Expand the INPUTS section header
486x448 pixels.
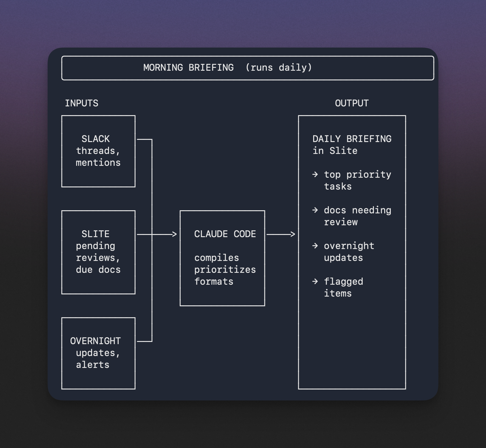[82, 103]
